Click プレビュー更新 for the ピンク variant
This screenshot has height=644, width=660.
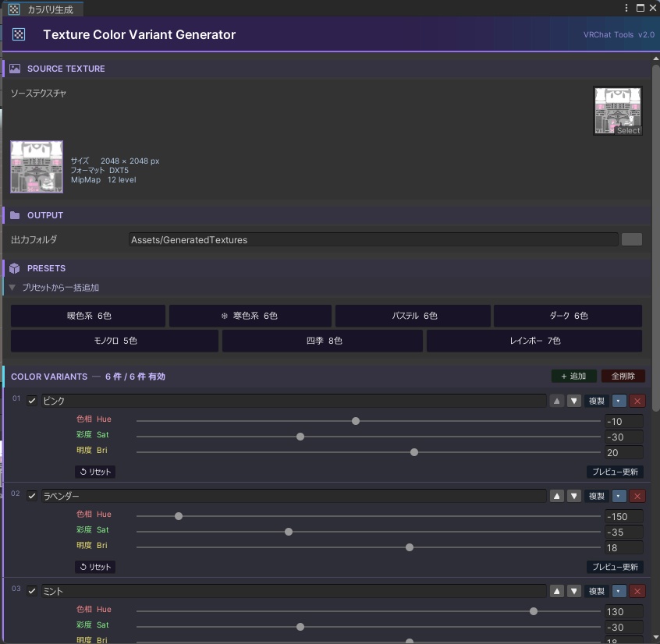pos(615,472)
